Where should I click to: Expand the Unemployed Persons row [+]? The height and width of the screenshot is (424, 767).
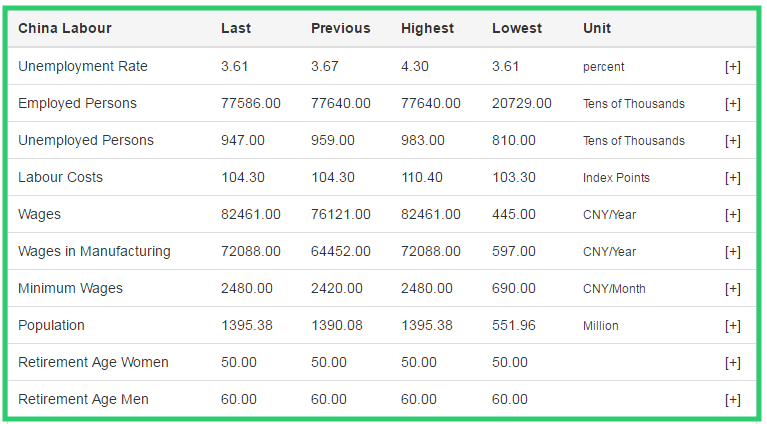[732, 141]
